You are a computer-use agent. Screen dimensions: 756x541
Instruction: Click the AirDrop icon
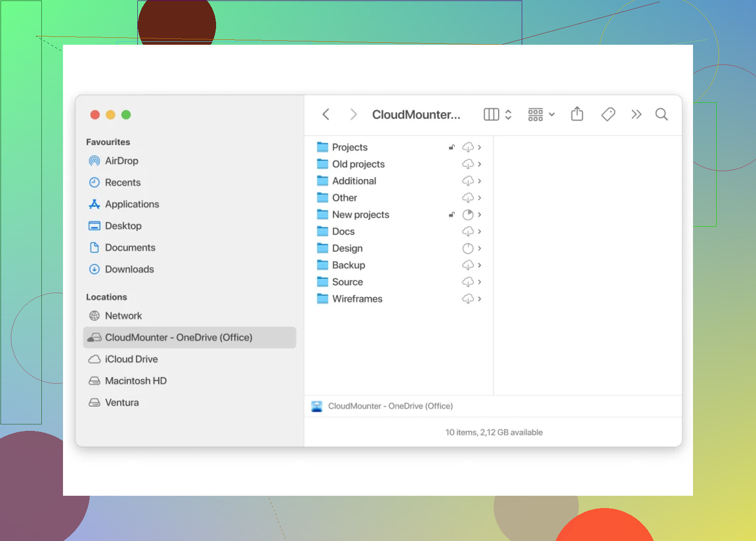click(x=94, y=161)
